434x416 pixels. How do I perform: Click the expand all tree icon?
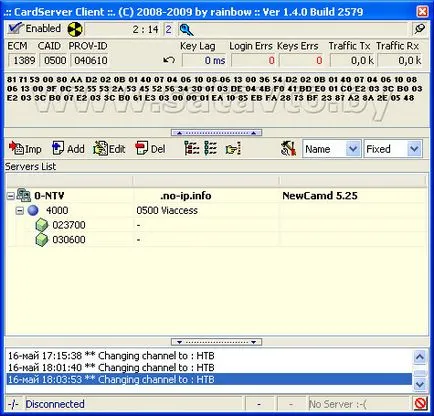pyautogui.click(x=192, y=148)
